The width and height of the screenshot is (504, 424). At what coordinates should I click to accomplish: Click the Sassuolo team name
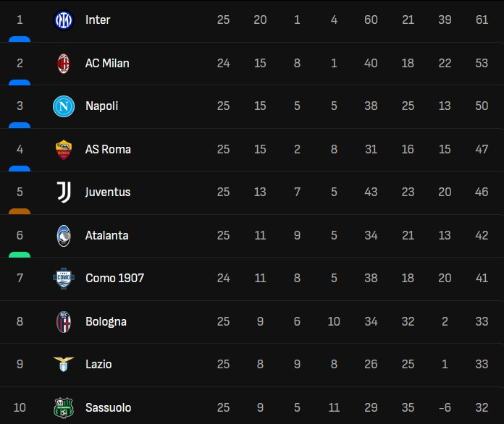coord(108,408)
